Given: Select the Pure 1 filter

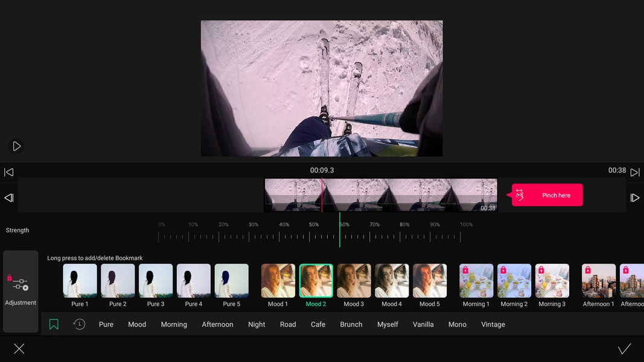Looking at the screenshot, I should click(80, 285).
